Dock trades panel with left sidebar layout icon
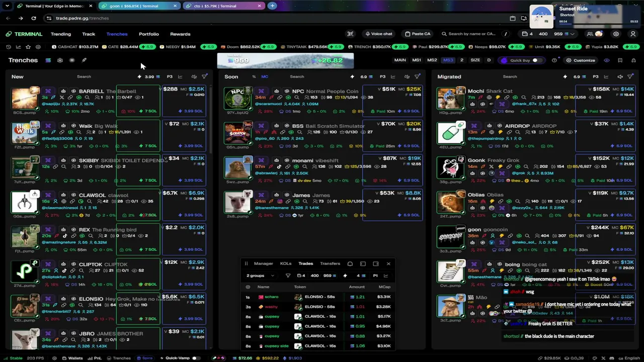 pyautogui.click(x=363, y=263)
